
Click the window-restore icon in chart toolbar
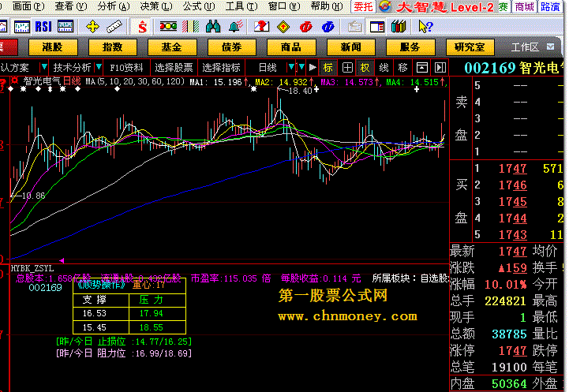click(421, 68)
